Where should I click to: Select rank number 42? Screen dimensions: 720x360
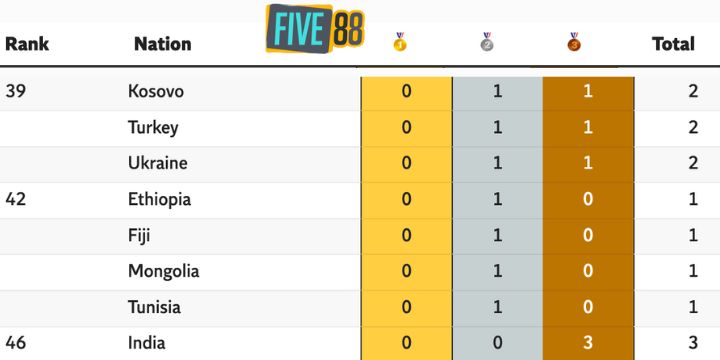coord(16,199)
